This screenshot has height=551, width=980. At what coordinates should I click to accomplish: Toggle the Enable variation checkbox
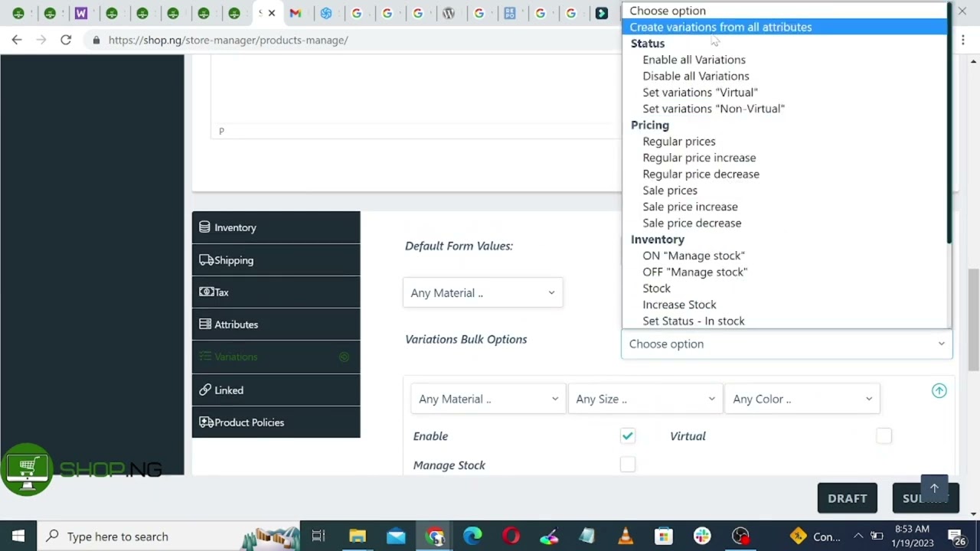[x=628, y=436]
